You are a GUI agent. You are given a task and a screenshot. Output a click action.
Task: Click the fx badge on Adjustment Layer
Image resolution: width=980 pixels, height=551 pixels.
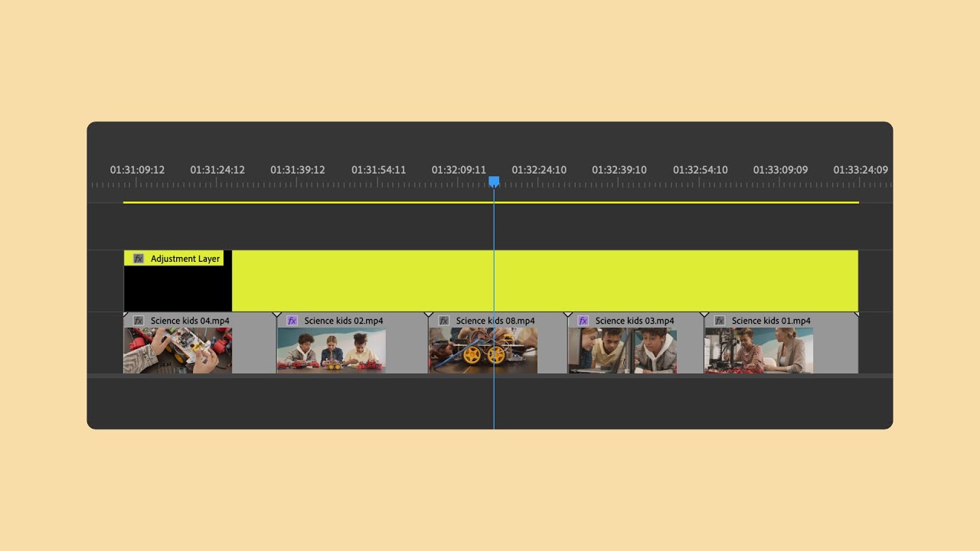tap(139, 259)
